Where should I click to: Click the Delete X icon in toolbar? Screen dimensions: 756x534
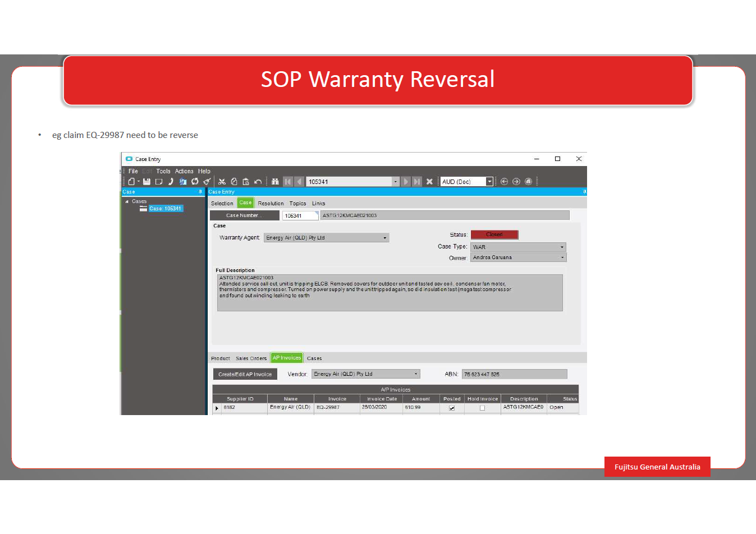tap(429, 181)
